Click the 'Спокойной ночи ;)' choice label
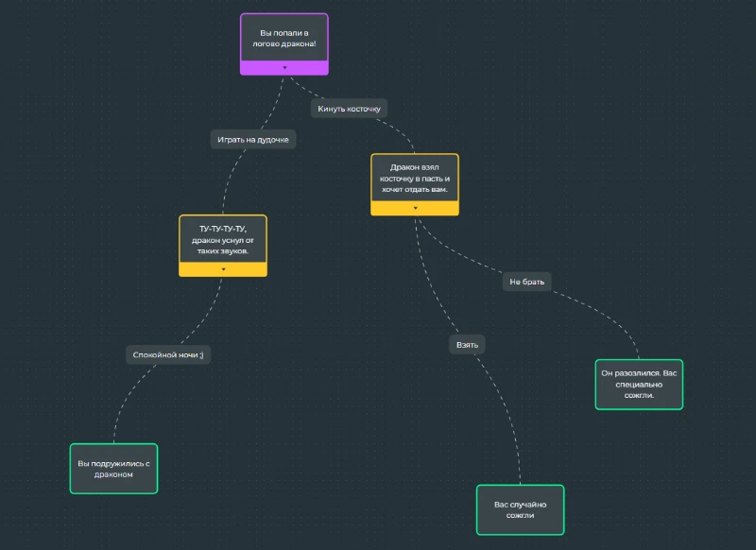The height and width of the screenshot is (550, 756). click(168, 354)
